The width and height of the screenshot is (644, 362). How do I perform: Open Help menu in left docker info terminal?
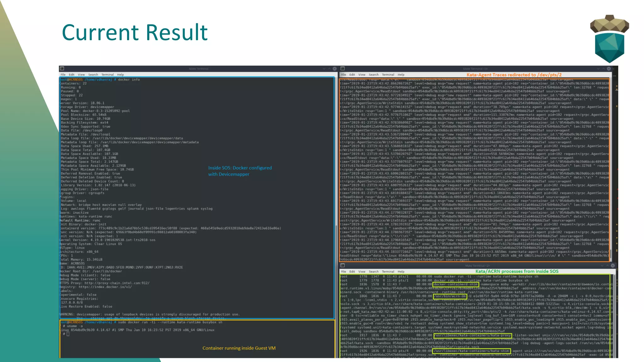tap(120, 75)
